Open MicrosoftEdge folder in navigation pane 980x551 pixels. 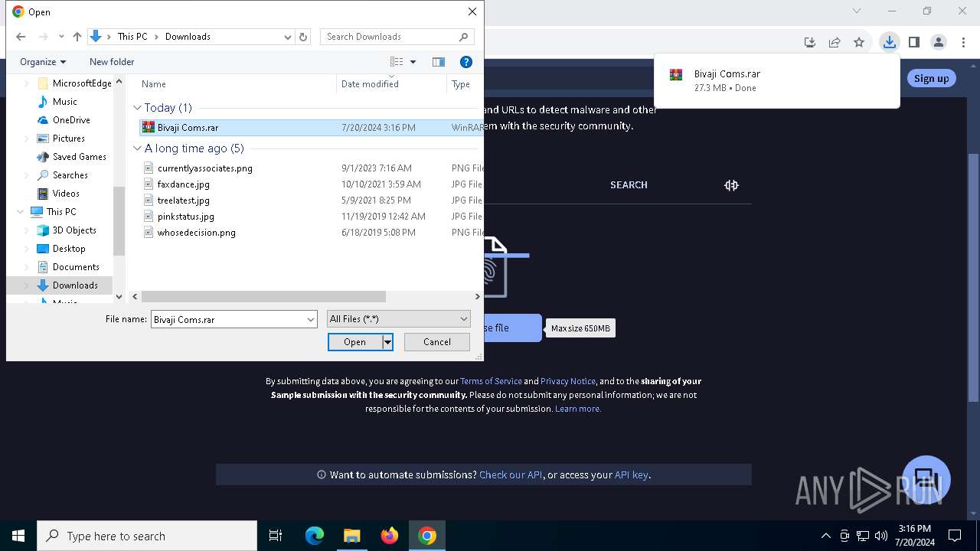click(74, 83)
